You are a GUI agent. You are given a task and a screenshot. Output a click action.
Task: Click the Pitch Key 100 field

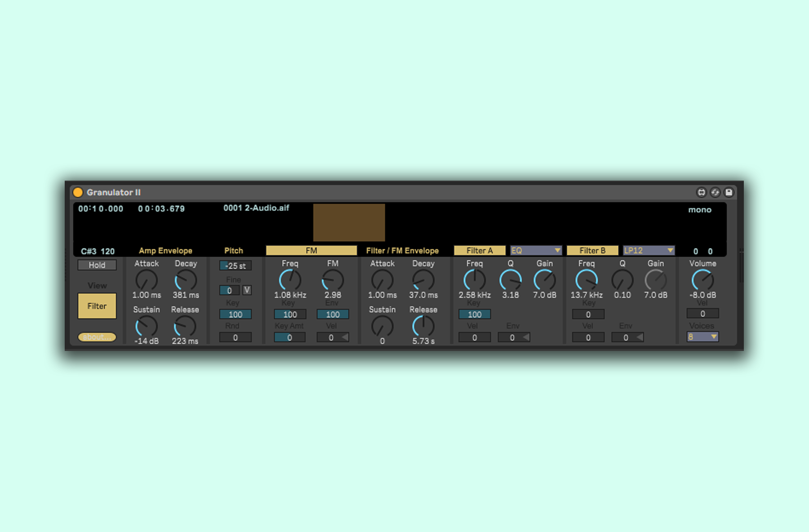236,315
